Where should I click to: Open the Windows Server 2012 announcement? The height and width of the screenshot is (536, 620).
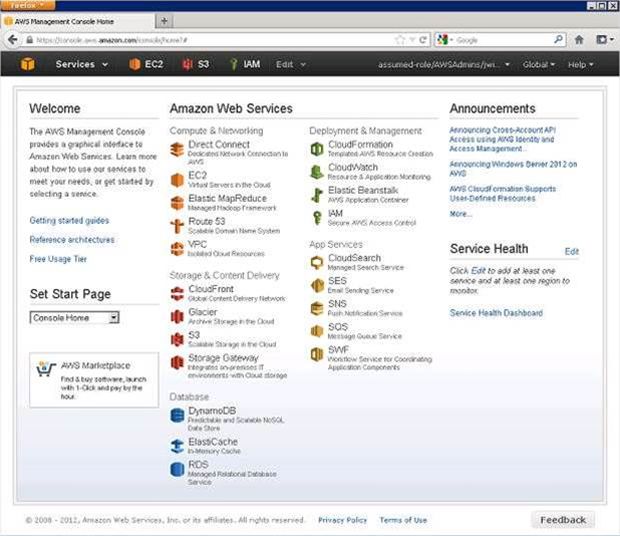[x=513, y=168]
